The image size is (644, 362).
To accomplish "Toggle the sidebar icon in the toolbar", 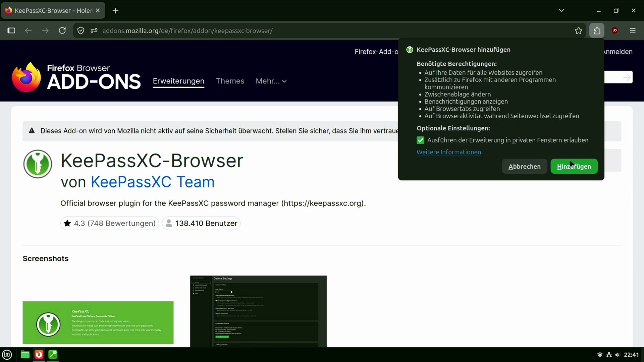I will [x=11, y=31].
